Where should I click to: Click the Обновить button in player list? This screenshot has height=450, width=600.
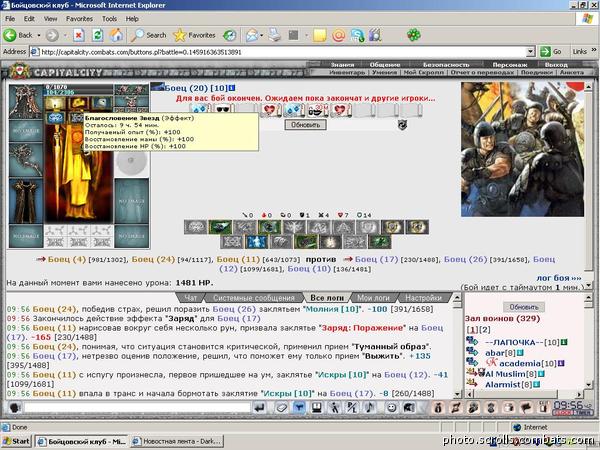pos(523,307)
